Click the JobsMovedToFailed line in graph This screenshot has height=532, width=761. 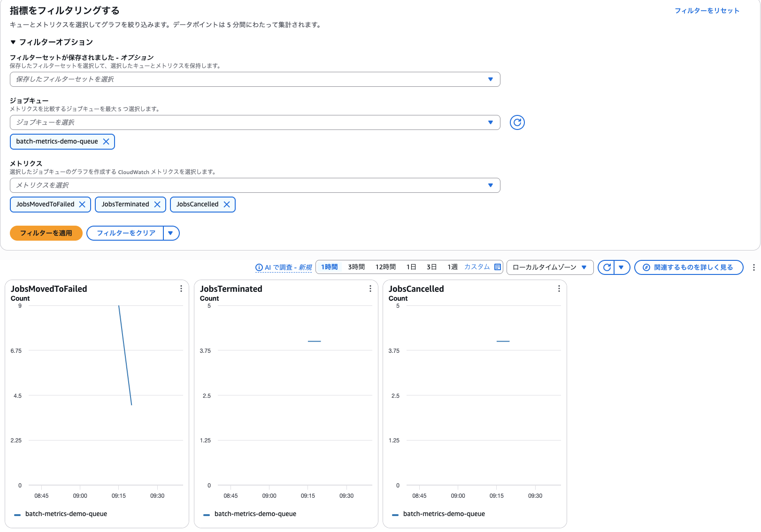pyautogui.click(x=125, y=356)
